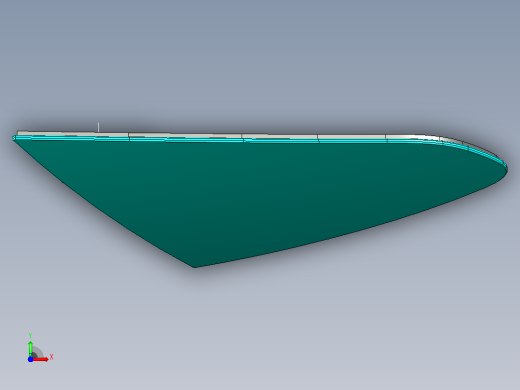Select the straight slanted edge left of the keel
The height and width of the screenshot is (390, 520).
pyautogui.click(x=103, y=203)
